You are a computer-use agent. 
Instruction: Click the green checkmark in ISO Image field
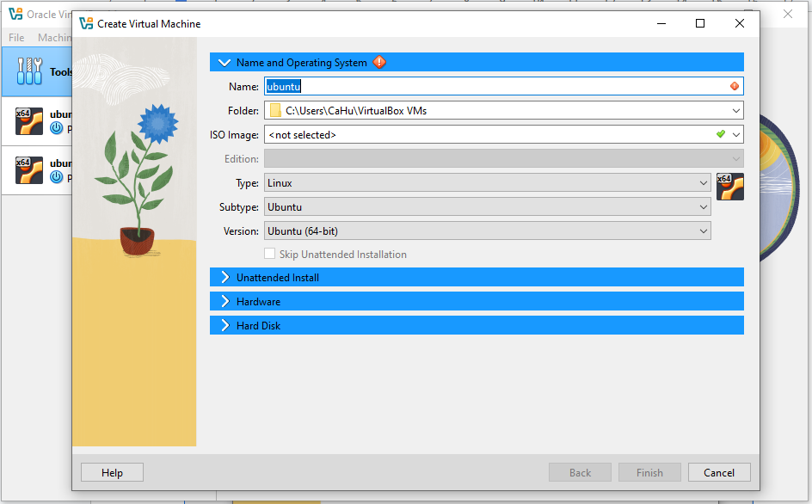click(x=721, y=134)
